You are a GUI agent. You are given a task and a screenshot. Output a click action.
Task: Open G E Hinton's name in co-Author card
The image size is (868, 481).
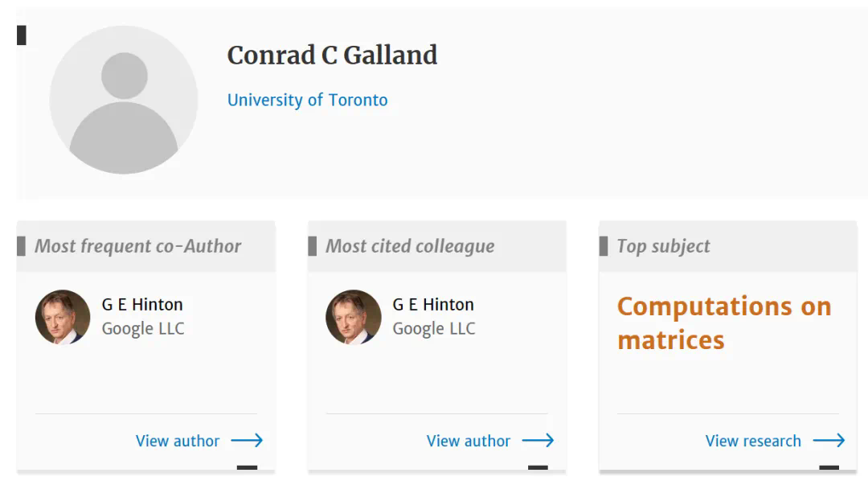coord(142,305)
